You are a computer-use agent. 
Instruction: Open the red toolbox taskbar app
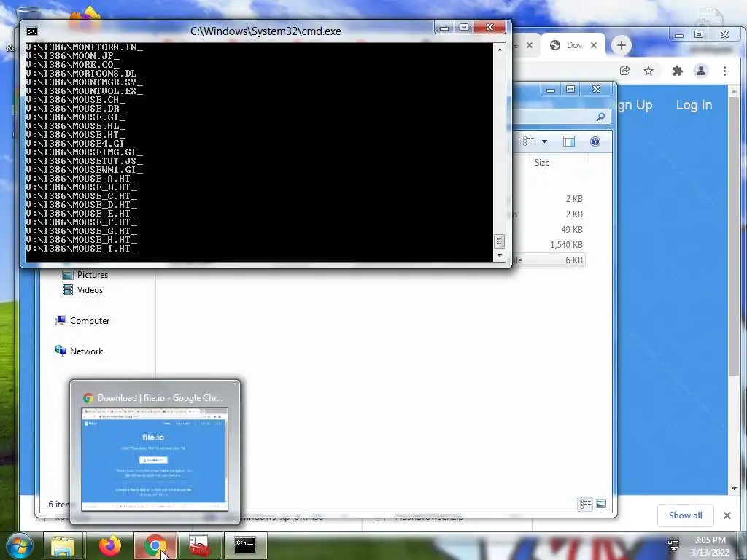201,545
